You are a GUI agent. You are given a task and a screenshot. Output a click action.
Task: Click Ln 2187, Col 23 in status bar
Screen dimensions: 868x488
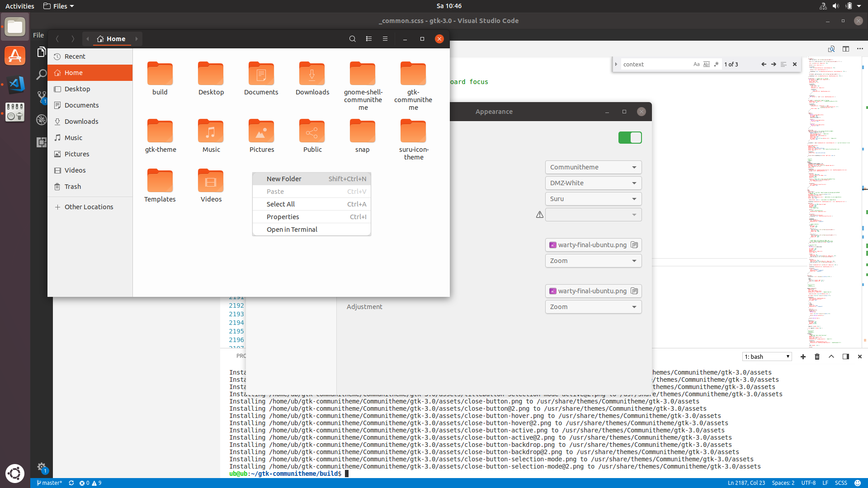747,483
